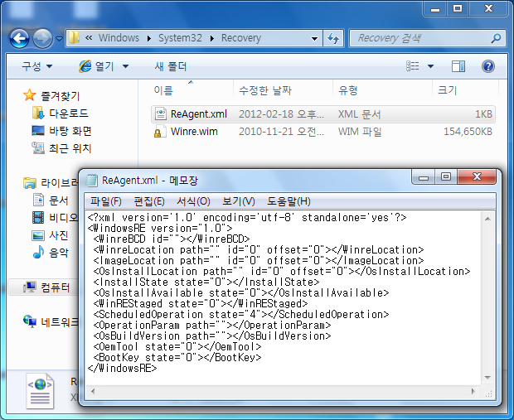The image size is (514, 420).
Task: Sort by 수정한 날짜 column header
Action: click(x=265, y=90)
